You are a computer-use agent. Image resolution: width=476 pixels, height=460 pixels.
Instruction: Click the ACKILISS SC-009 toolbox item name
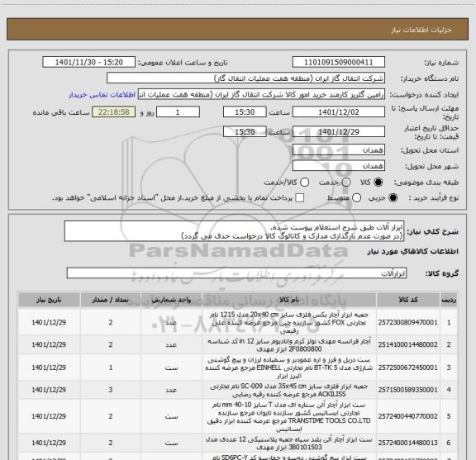point(289,390)
